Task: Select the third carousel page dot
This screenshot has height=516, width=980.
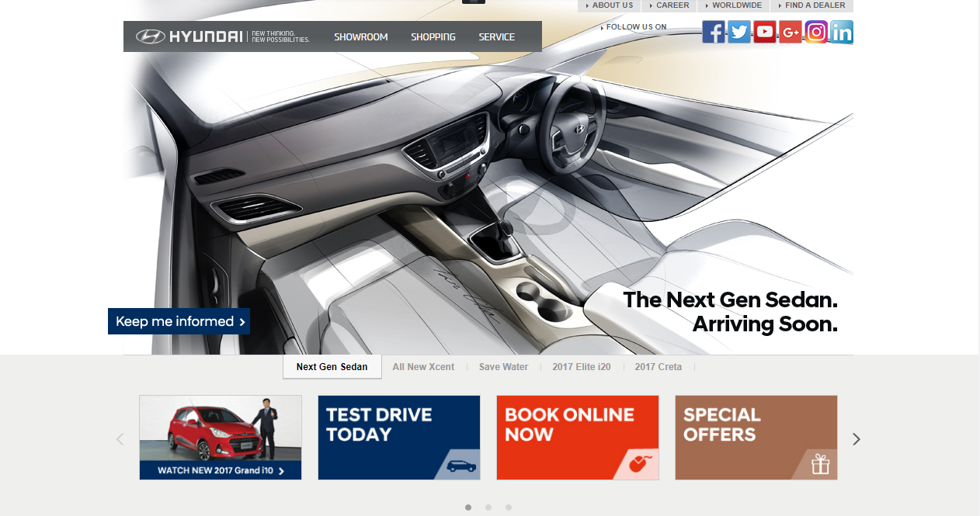Action: click(x=509, y=507)
